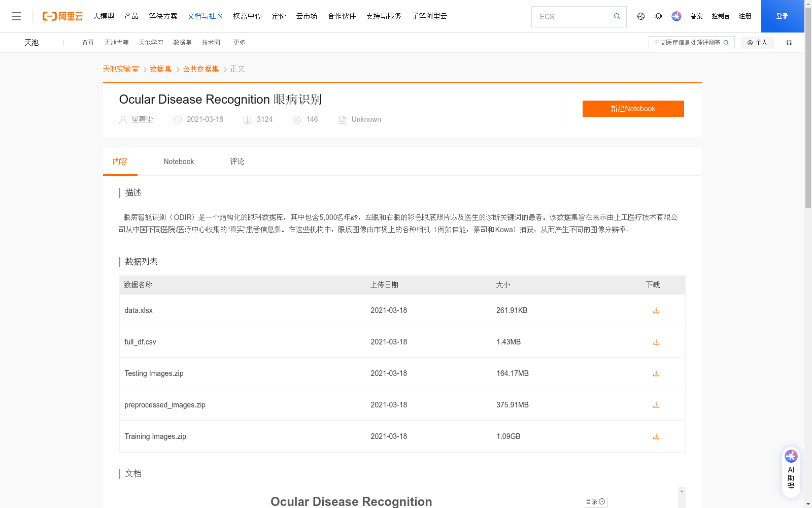The height and width of the screenshot is (508, 812).
Task: Download Training Images.zip via its icon
Action: pos(656,436)
